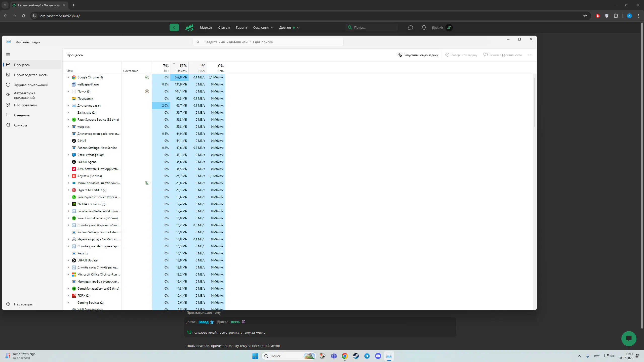Screen dimensions: 644x362
Task: Click efficiency leaf icon on Google Chrome row
Action: [147, 77]
